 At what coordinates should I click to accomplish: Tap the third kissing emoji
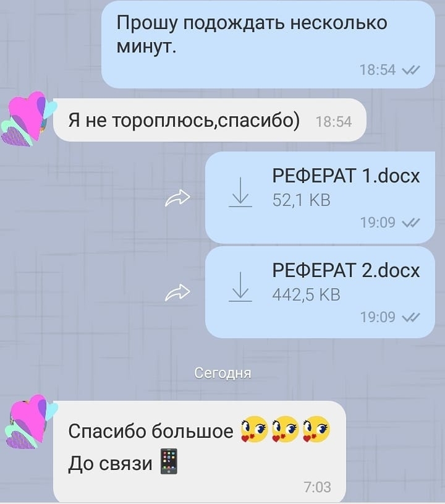(x=316, y=429)
